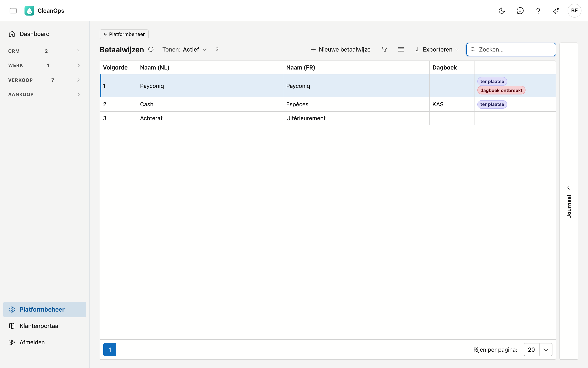
Task: Click the CleanOps droplet logo
Action: [x=29, y=10]
